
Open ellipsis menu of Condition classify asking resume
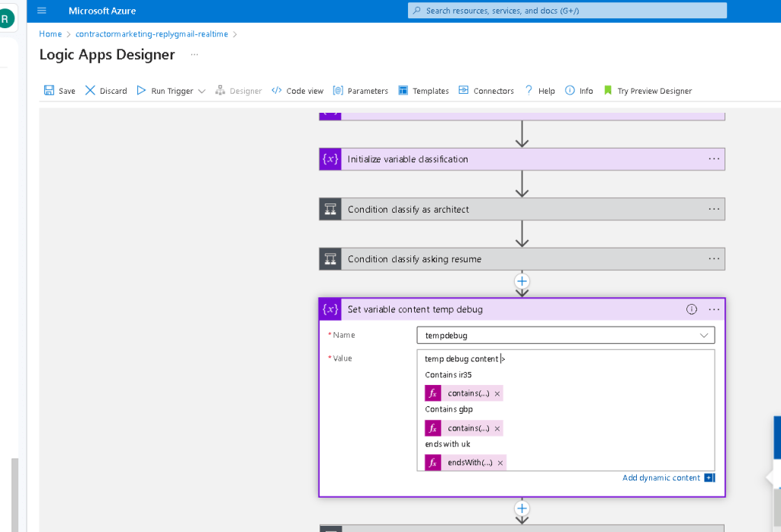[714, 259]
